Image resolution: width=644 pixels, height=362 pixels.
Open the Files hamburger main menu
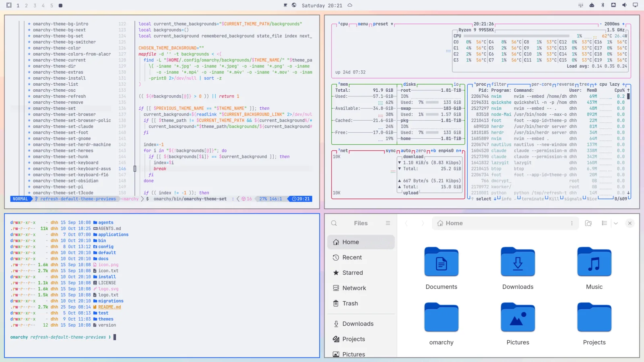388,223
